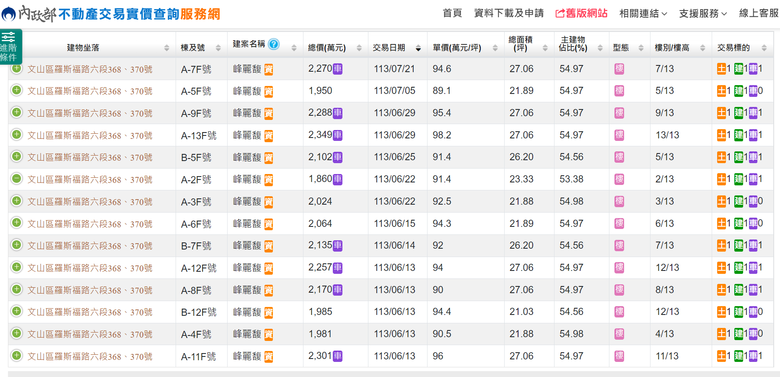Open address link in A-7F row
This screenshot has height=377, width=780.
(x=90, y=70)
